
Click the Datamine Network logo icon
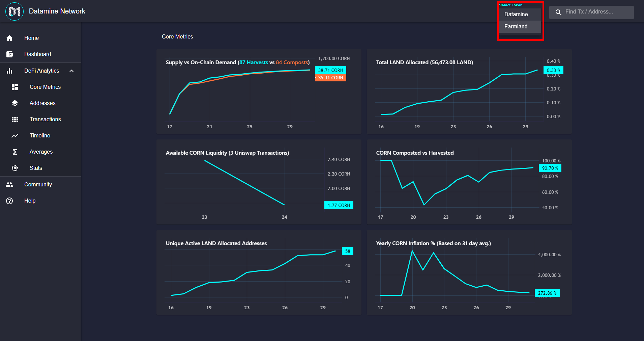tap(14, 11)
